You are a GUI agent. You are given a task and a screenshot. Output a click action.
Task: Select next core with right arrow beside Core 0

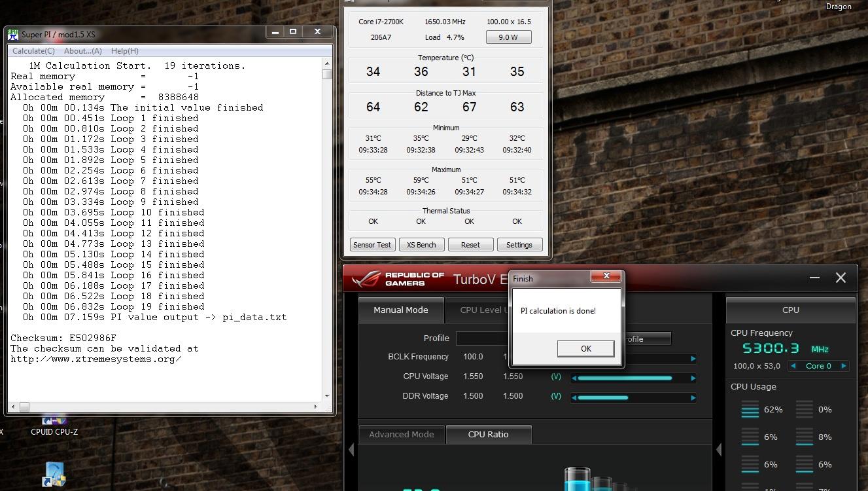click(x=844, y=366)
